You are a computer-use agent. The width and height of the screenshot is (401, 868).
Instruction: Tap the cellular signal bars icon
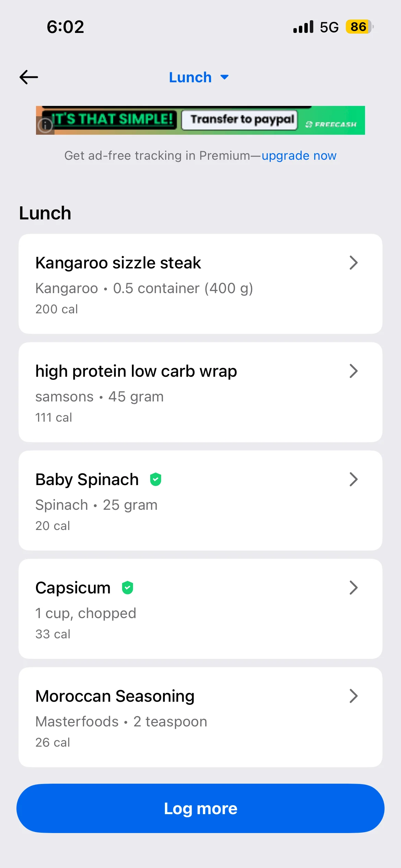point(303,27)
